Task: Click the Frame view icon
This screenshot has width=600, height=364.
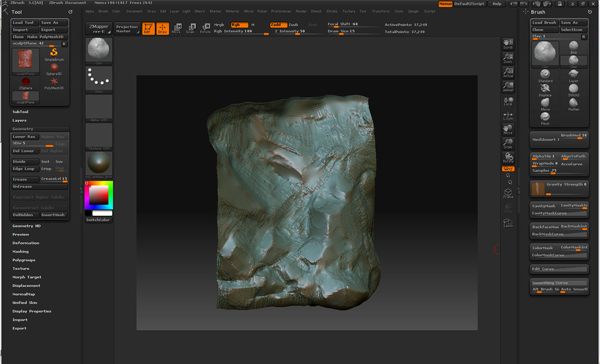Action: (x=508, y=194)
